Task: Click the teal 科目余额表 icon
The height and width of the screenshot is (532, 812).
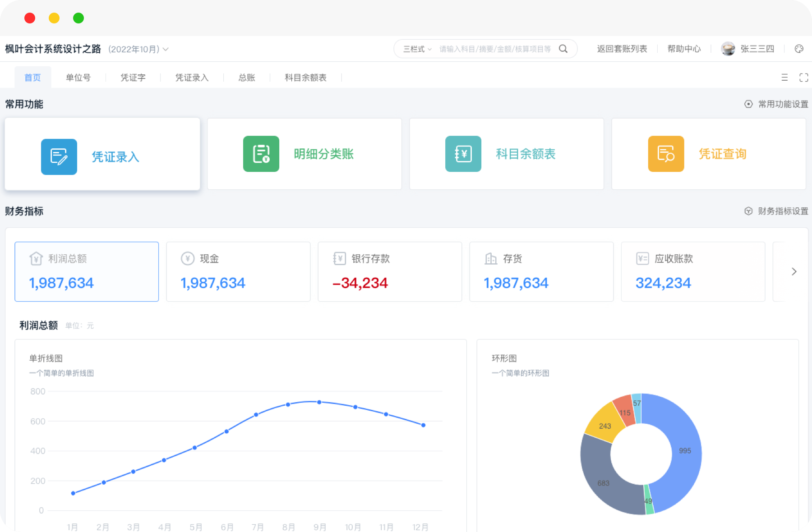Action: point(463,154)
